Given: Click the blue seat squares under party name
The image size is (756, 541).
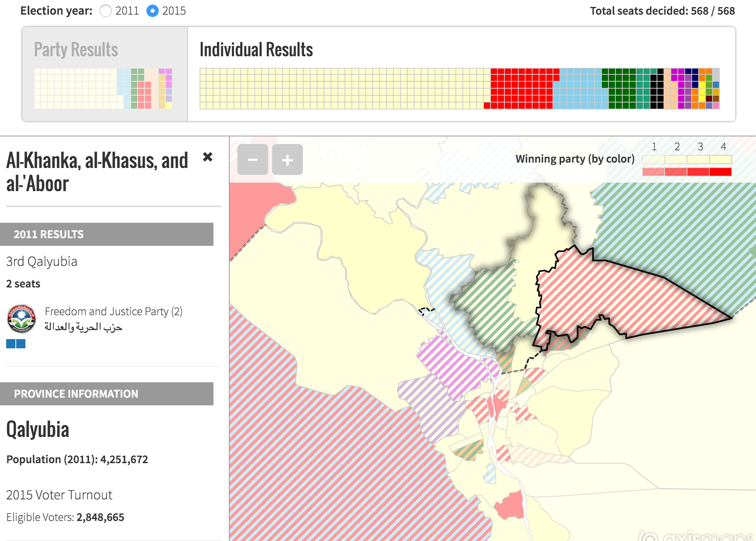Looking at the screenshot, I should tap(16, 344).
